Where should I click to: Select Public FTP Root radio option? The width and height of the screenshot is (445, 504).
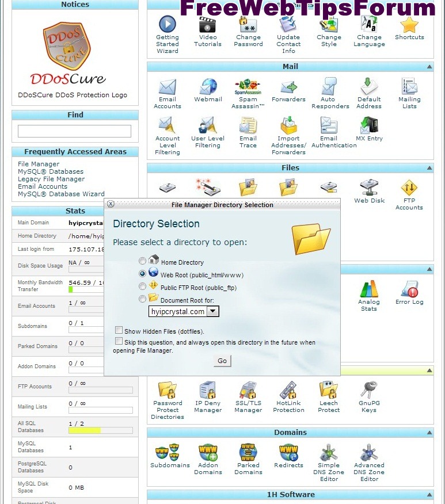click(142, 286)
